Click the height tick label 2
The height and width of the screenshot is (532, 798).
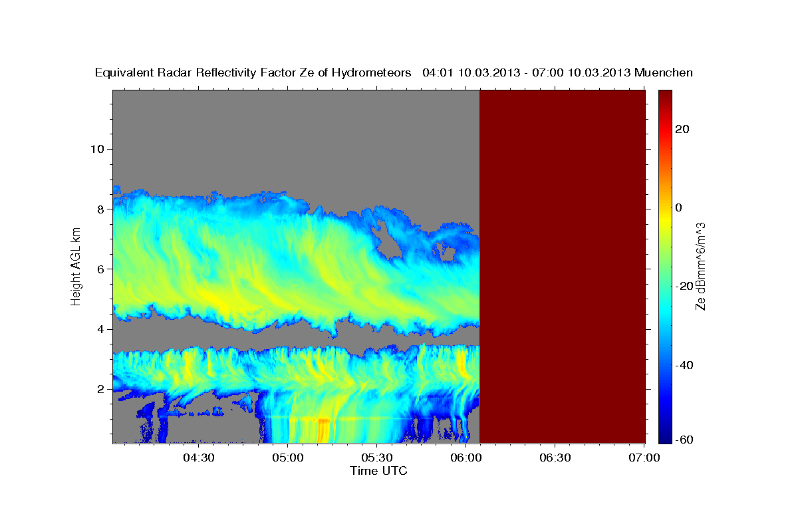pos(100,389)
